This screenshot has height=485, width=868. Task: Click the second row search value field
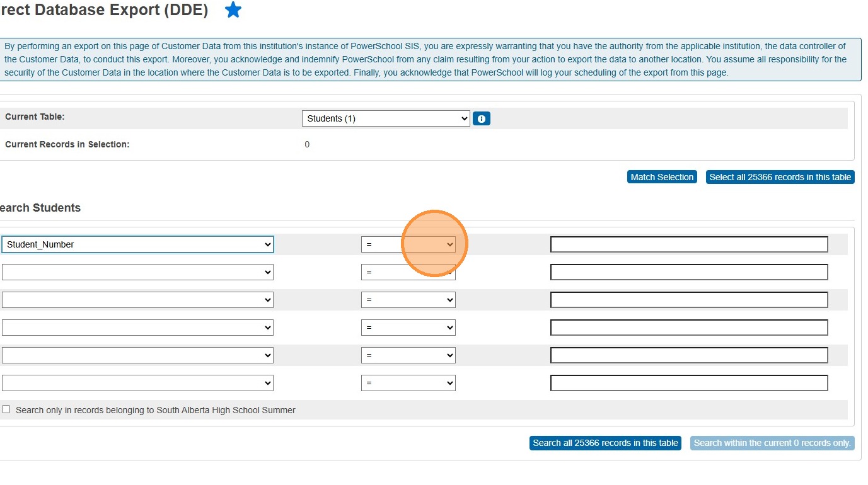pyautogui.click(x=688, y=272)
